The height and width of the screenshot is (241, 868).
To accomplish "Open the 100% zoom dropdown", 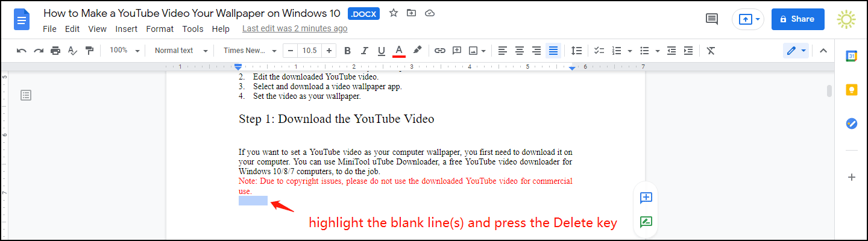I will tap(125, 51).
